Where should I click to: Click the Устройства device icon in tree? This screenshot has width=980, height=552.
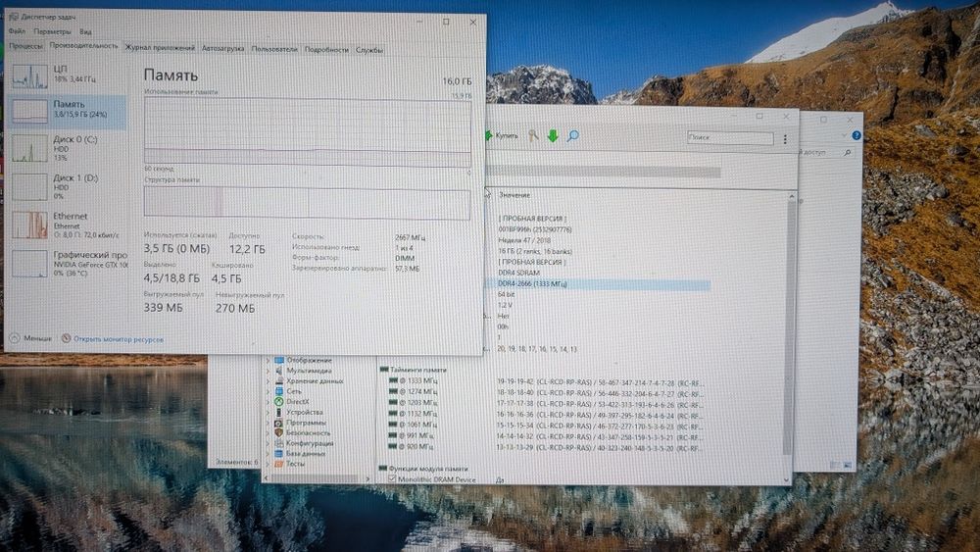tap(278, 412)
